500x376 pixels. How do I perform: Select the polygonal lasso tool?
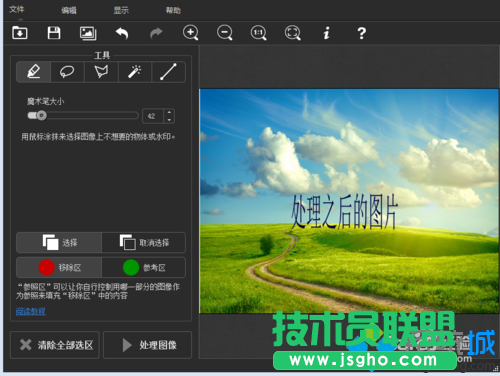click(x=101, y=72)
